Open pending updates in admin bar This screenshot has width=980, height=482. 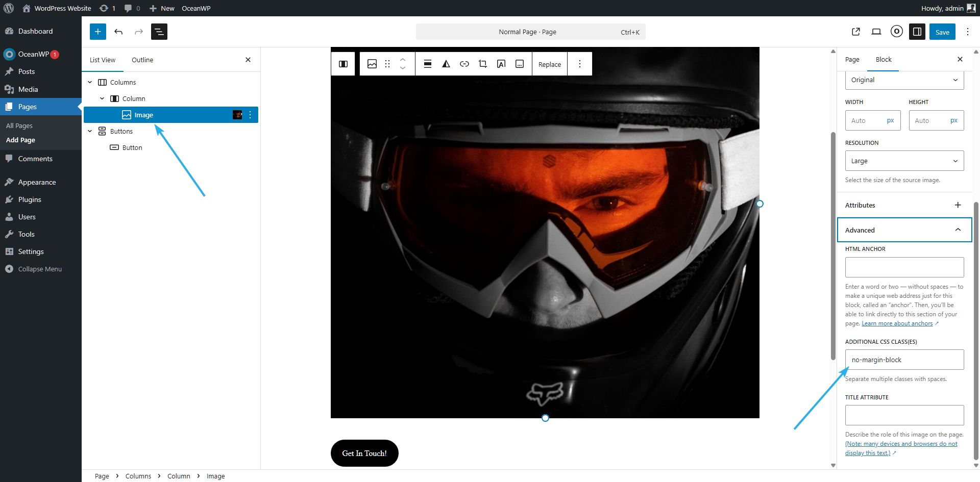point(107,8)
